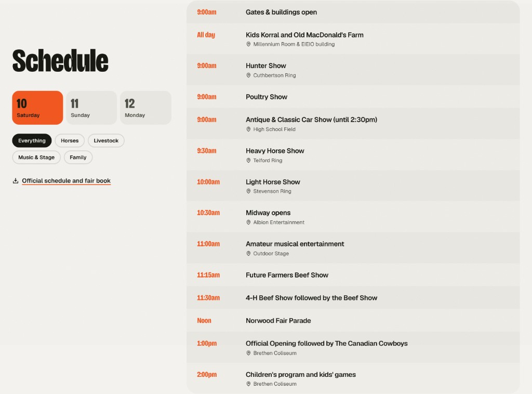The height and width of the screenshot is (394, 532).
Task: Click the map pin next to Outdoor Stage
Action: (248, 254)
